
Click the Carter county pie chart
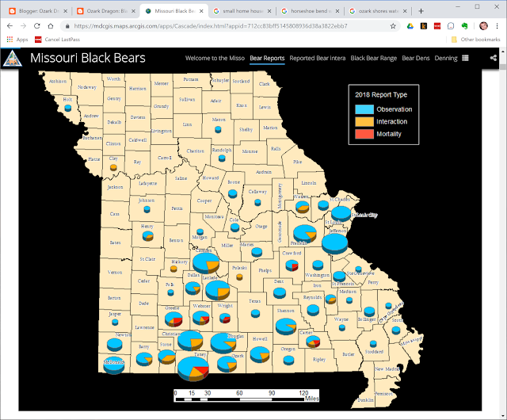[313, 342]
